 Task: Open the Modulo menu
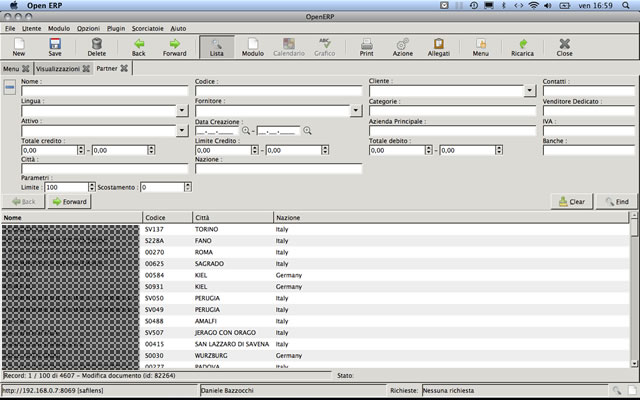coord(59,29)
